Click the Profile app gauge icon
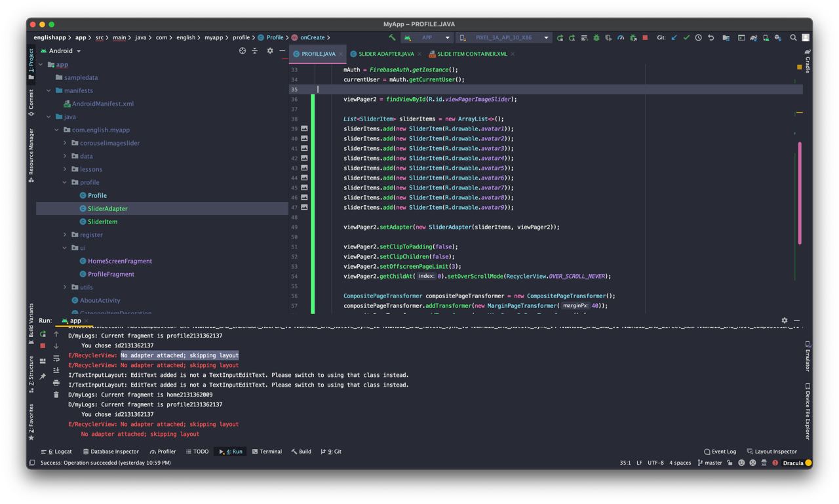Viewport: 839px width, 504px height. click(x=621, y=38)
